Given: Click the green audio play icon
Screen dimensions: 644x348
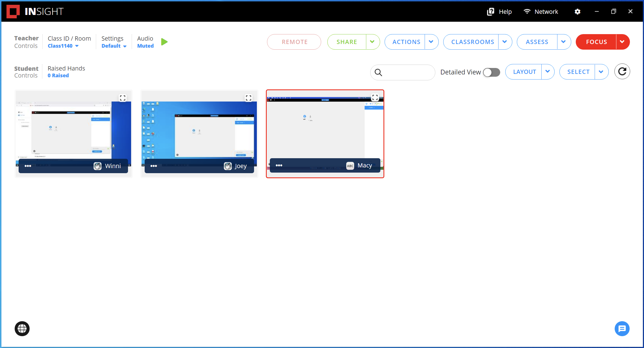Looking at the screenshot, I should click(164, 42).
